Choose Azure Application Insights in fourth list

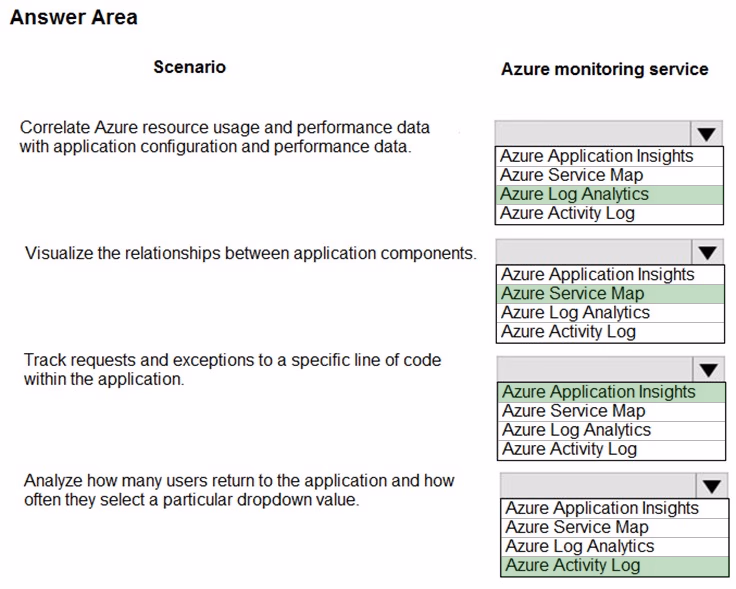[x=615, y=509]
